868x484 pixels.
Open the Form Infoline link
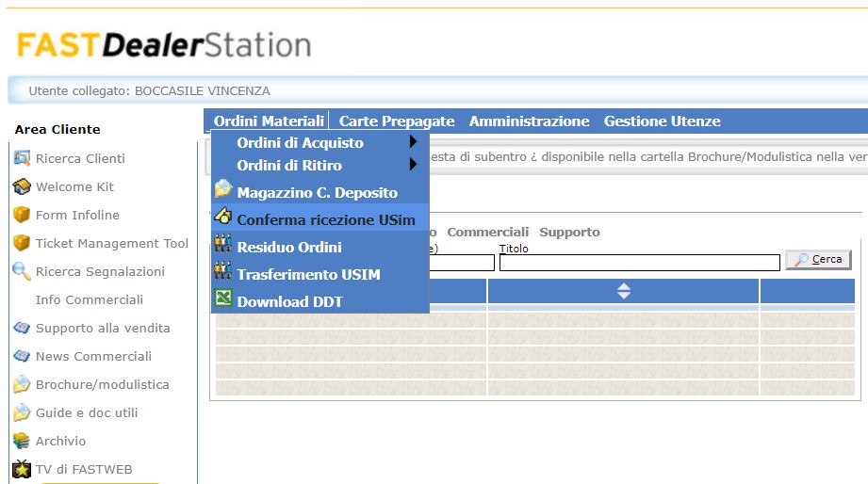point(77,216)
